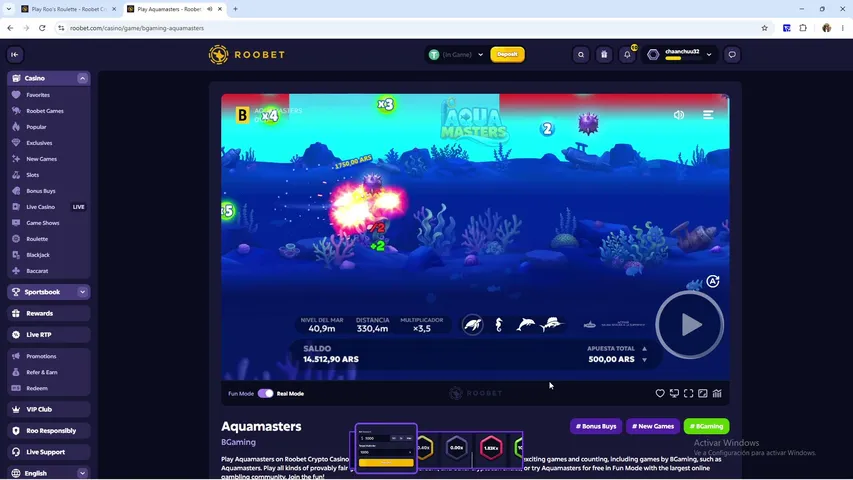Image resolution: width=853 pixels, height=480 pixels.
Task: Open the browser tab list chevron
Action: coord(9,9)
